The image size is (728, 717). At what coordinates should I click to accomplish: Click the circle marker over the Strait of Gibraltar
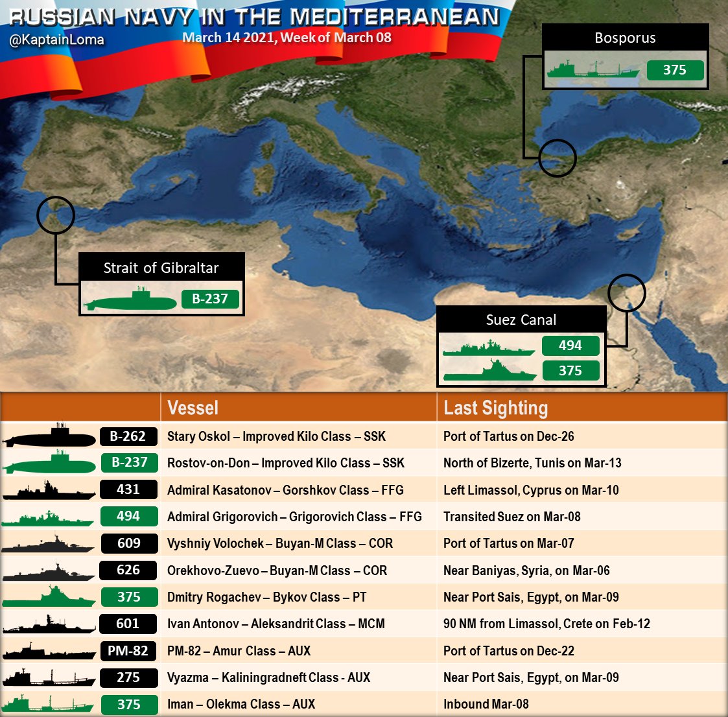tap(56, 215)
